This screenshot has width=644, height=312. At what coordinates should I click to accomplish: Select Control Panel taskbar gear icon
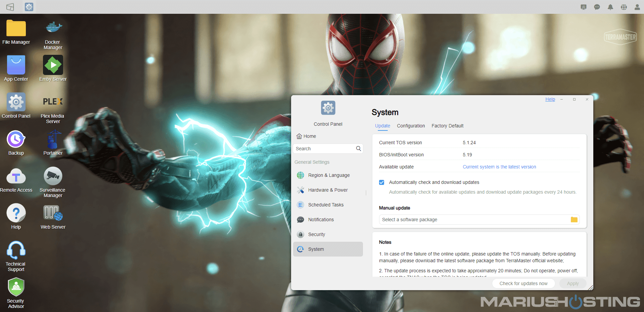(29, 7)
